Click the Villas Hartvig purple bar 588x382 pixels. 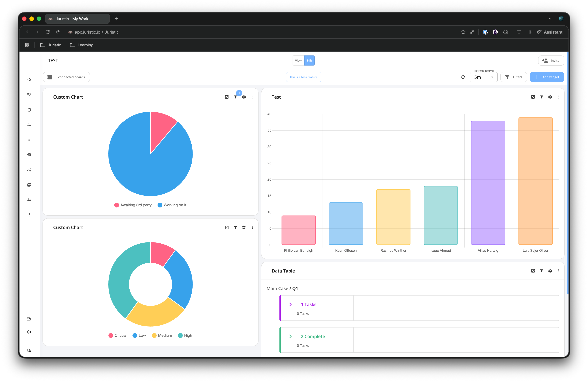pos(488,183)
